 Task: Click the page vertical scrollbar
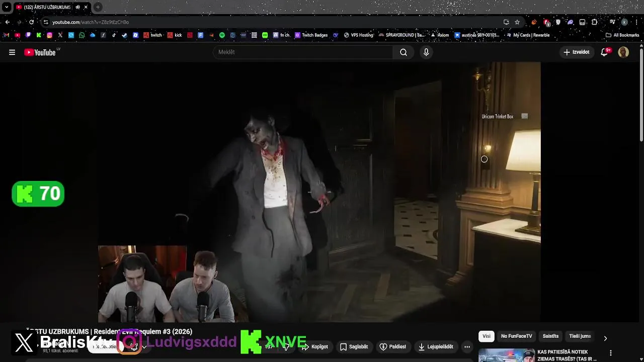coord(641,96)
